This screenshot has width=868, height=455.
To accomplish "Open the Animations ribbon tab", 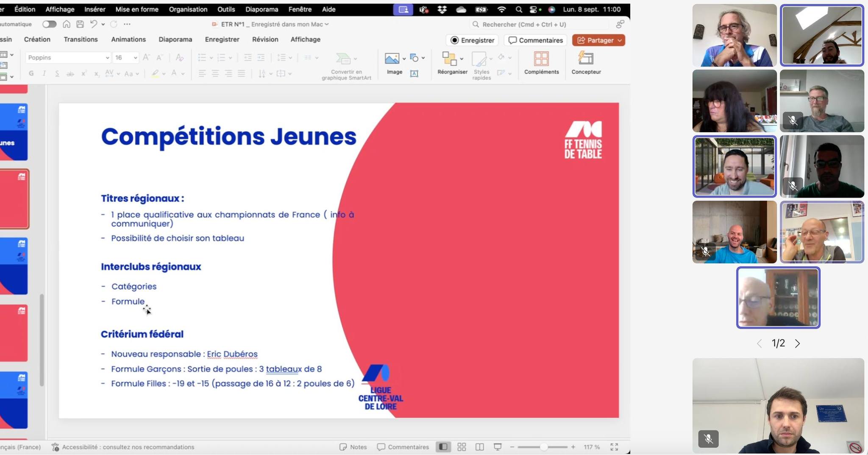I will 128,39.
